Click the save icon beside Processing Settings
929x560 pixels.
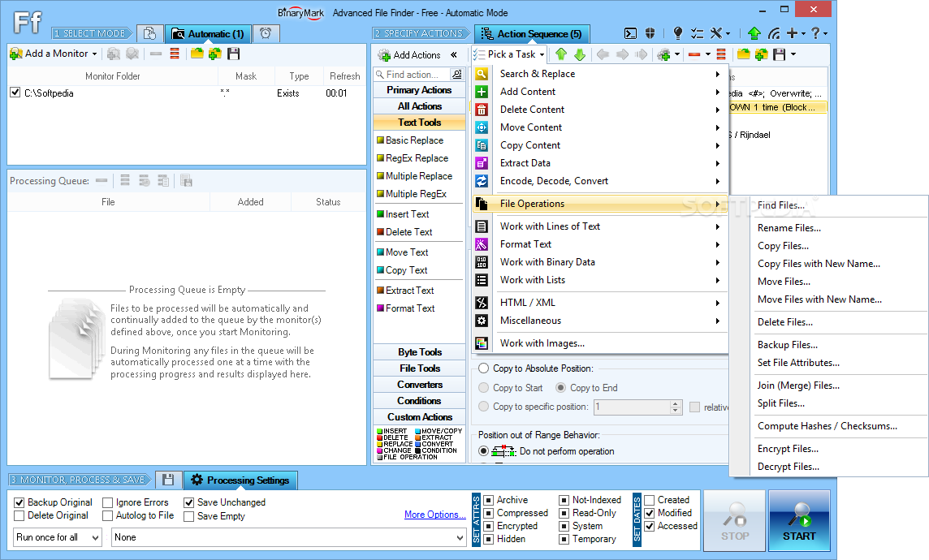pyautogui.click(x=168, y=480)
